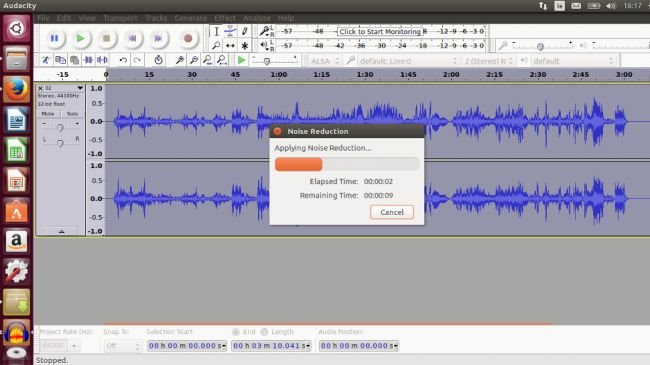This screenshot has height=365, width=650.
Task: Adjust the track 02 pan slider
Action: pyautogui.click(x=61, y=143)
